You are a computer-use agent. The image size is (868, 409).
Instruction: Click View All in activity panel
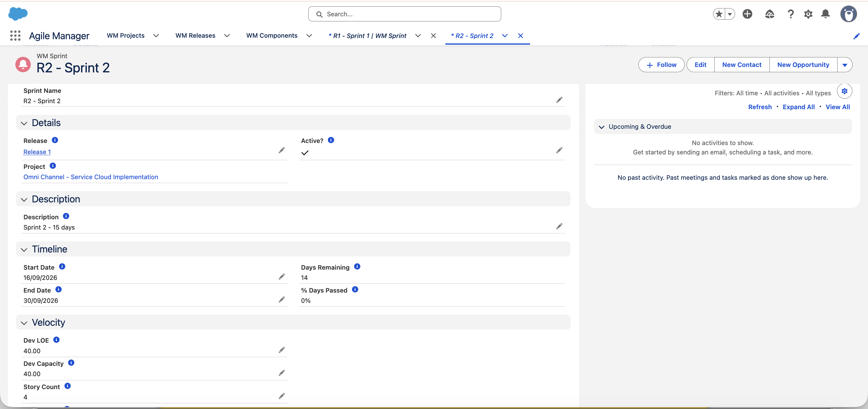838,107
